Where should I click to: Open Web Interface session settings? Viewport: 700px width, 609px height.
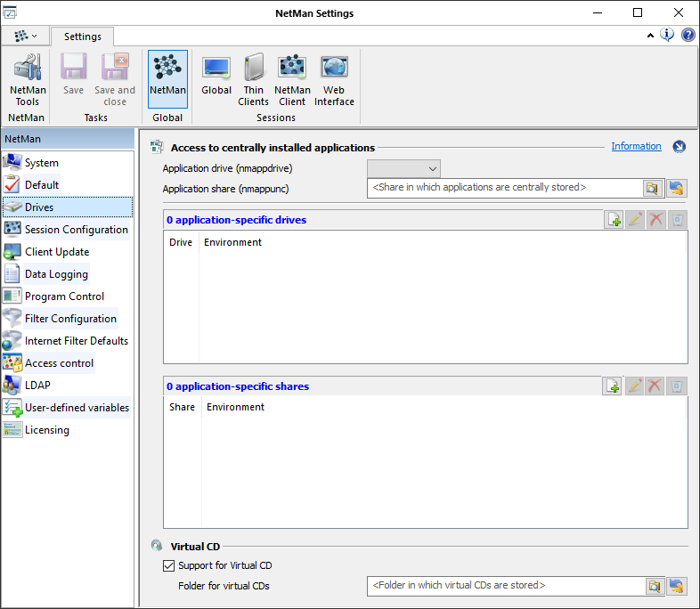pos(334,79)
